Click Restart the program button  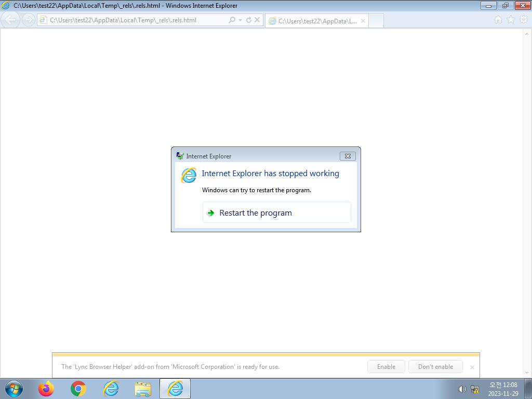coord(276,212)
